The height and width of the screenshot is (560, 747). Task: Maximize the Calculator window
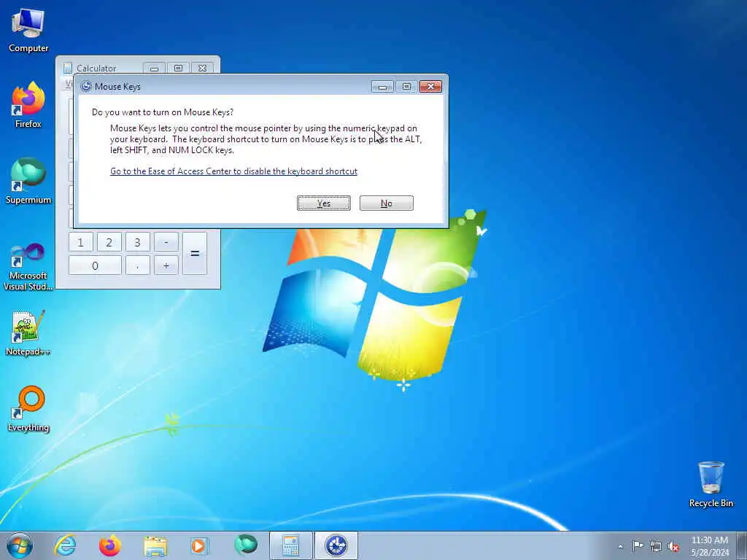click(x=178, y=69)
